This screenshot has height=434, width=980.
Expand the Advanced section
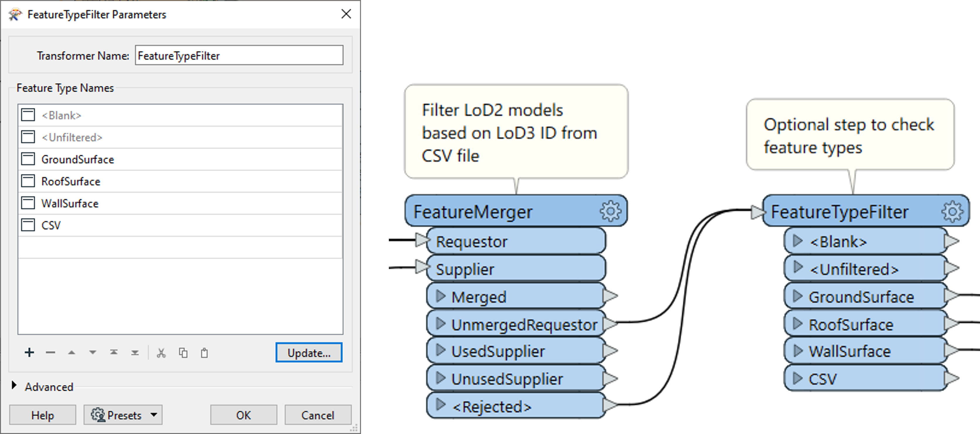(x=14, y=385)
